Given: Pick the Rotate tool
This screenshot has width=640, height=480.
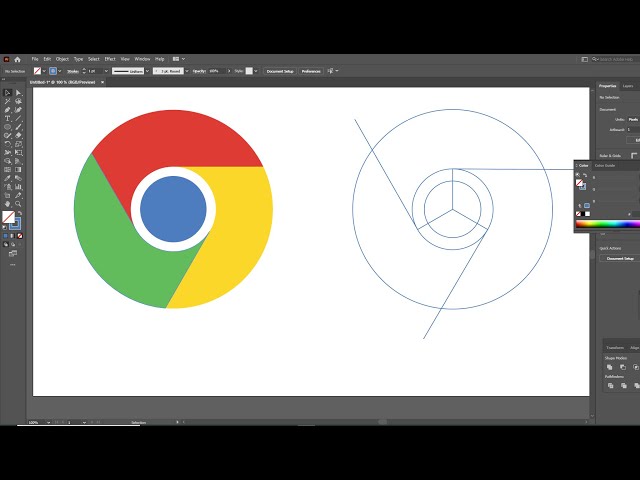Looking at the screenshot, I should point(7,144).
